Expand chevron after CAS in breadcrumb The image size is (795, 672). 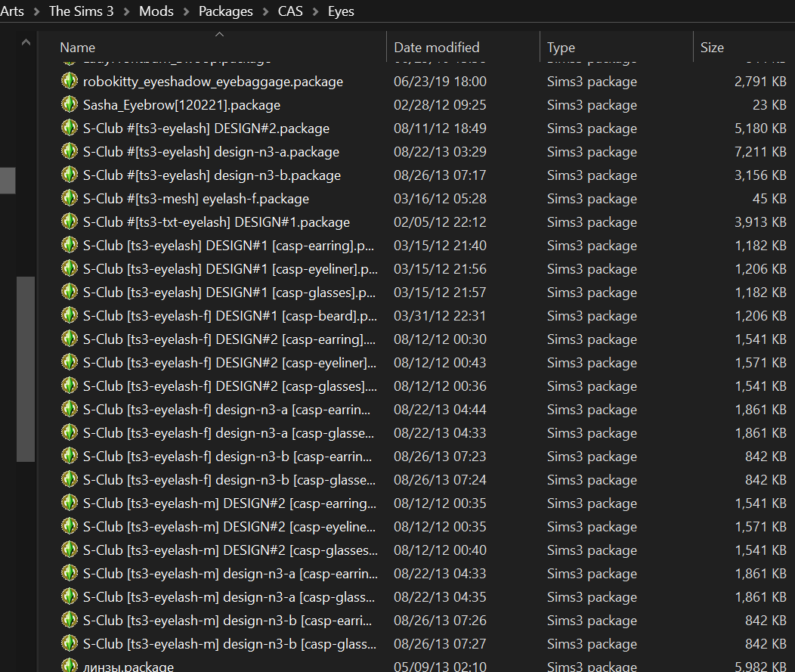tap(315, 11)
